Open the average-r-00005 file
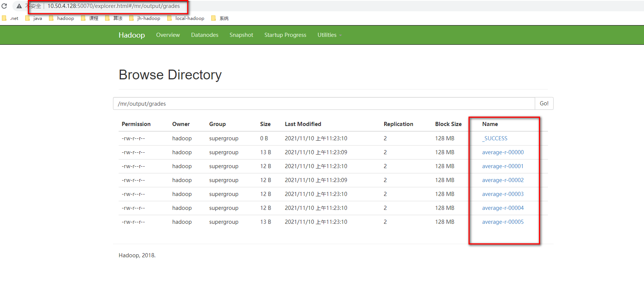 tap(503, 222)
